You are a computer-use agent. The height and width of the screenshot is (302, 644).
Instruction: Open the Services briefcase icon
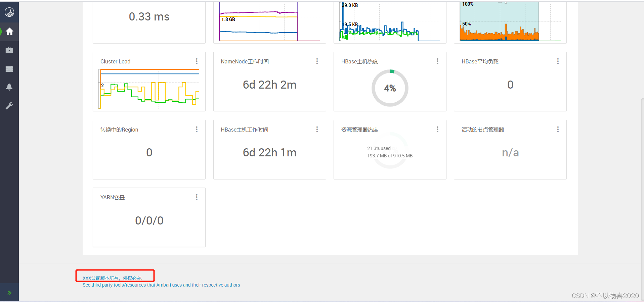pos(9,50)
